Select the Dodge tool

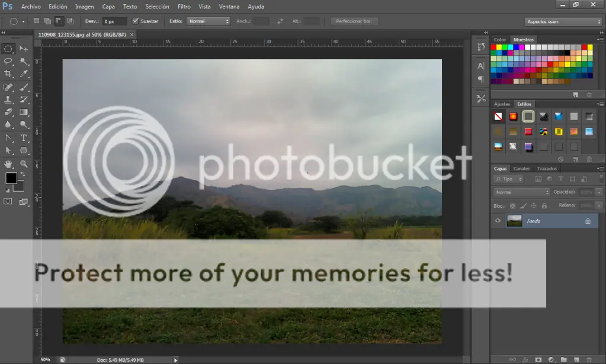coord(24,124)
